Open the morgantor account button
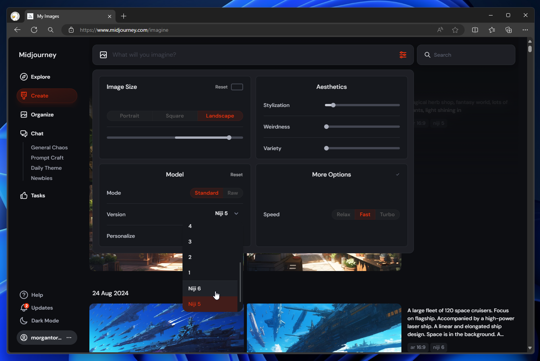Screen dimensions: 540x361 pyautogui.click(x=46, y=338)
